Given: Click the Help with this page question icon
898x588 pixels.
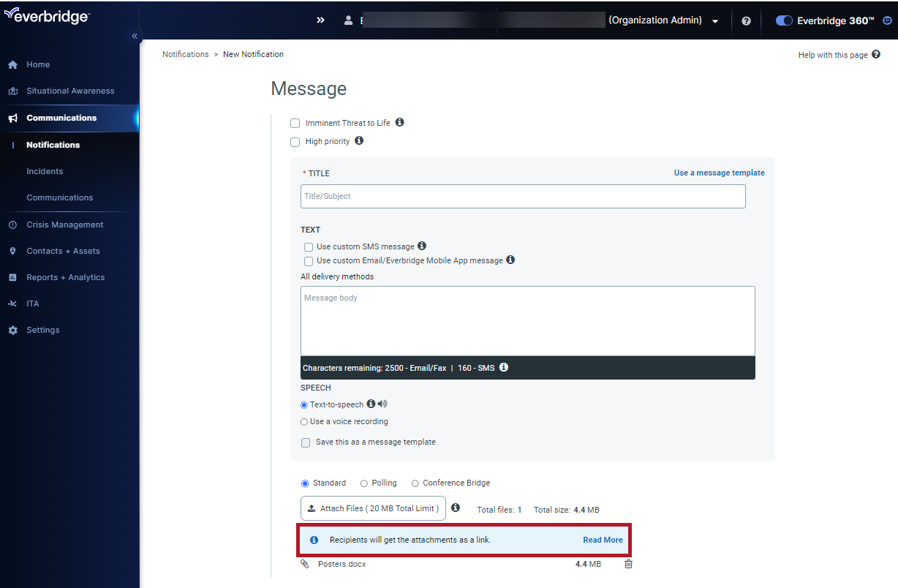Looking at the screenshot, I should 876,55.
